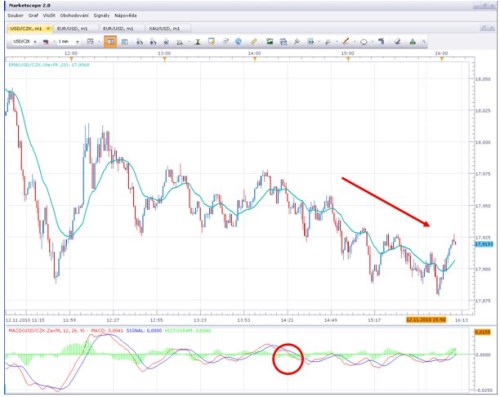Click the HISTOGRAM label in the MACD pane
Screen dimensions: 500x397
tap(188, 330)
